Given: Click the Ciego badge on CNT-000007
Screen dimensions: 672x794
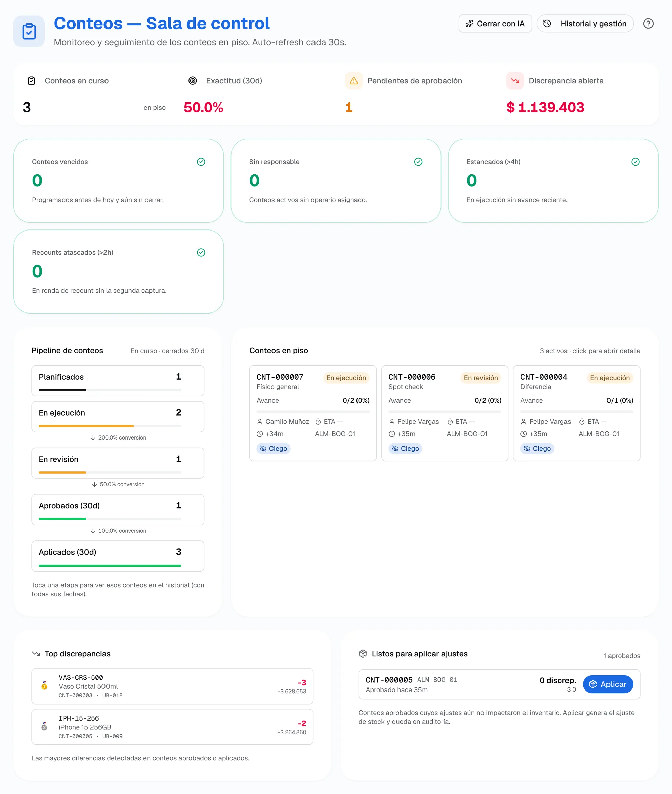Looking at the screenshot, I should point(273,449).
